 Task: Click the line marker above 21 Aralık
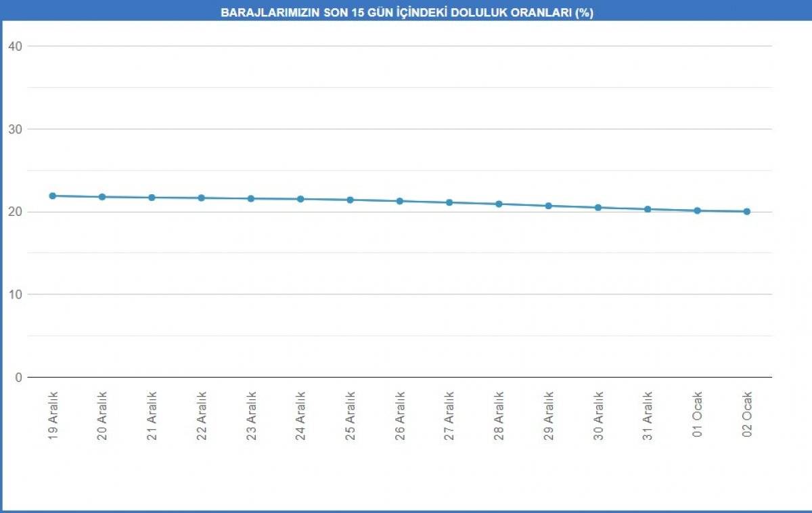point(152,198)
